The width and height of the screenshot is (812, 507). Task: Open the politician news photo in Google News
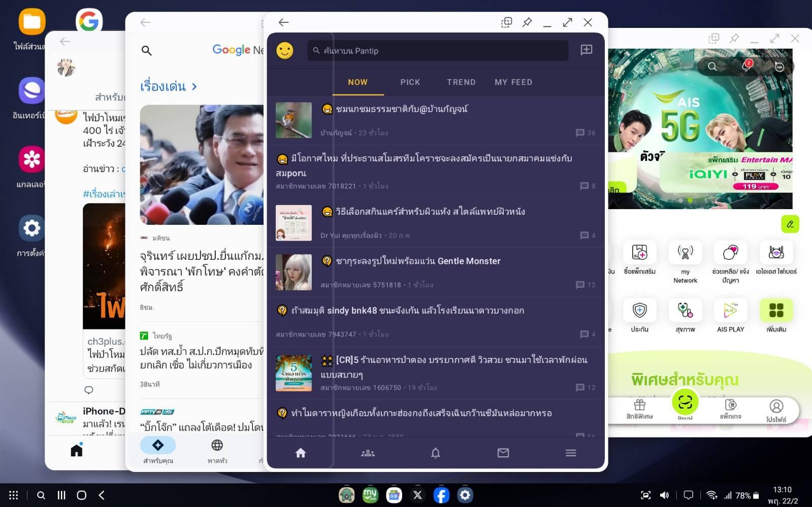point(202,164)
